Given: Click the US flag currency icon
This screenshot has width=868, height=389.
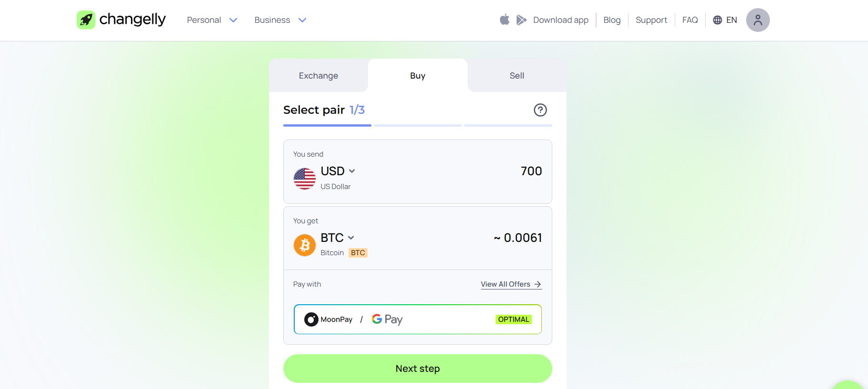Looking at the screenshot, I should [x=305, y=179].
